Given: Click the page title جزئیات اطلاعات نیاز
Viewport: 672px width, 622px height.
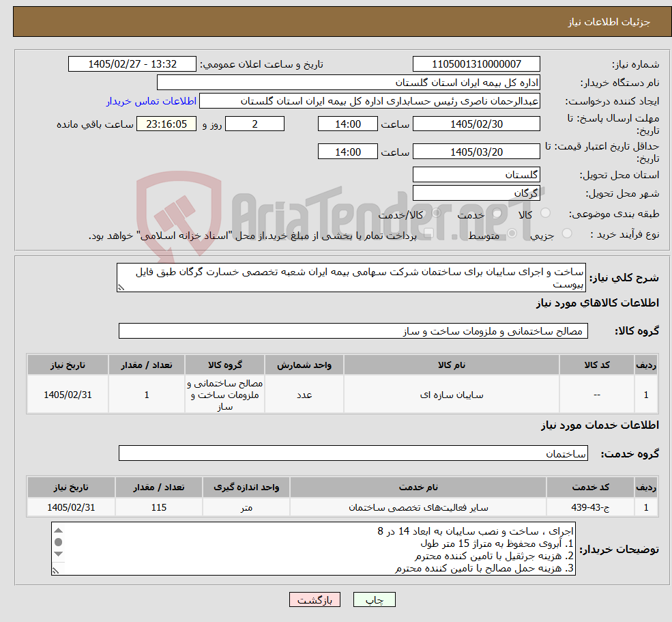Looking at the screenshot, I should pos(609,22).
